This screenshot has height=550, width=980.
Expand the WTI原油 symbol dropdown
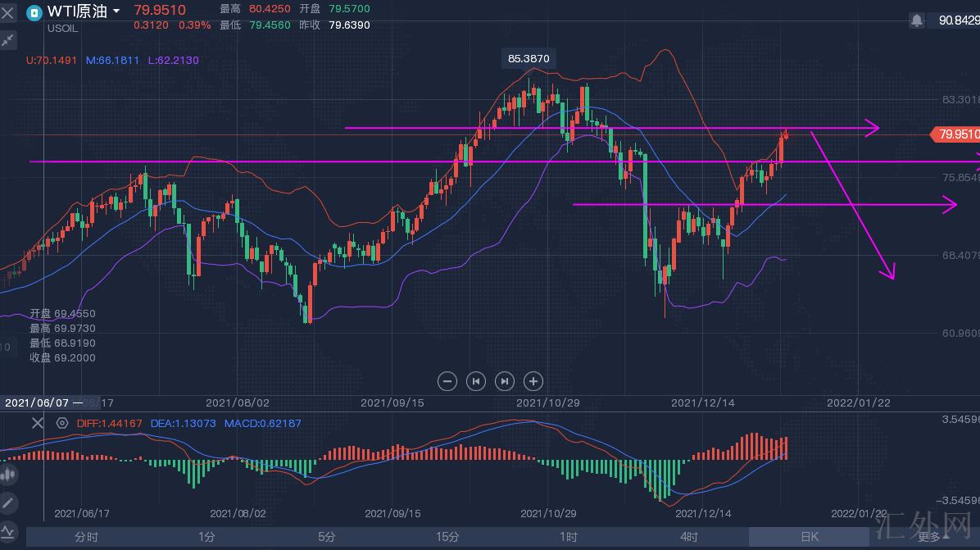[116, 11]
